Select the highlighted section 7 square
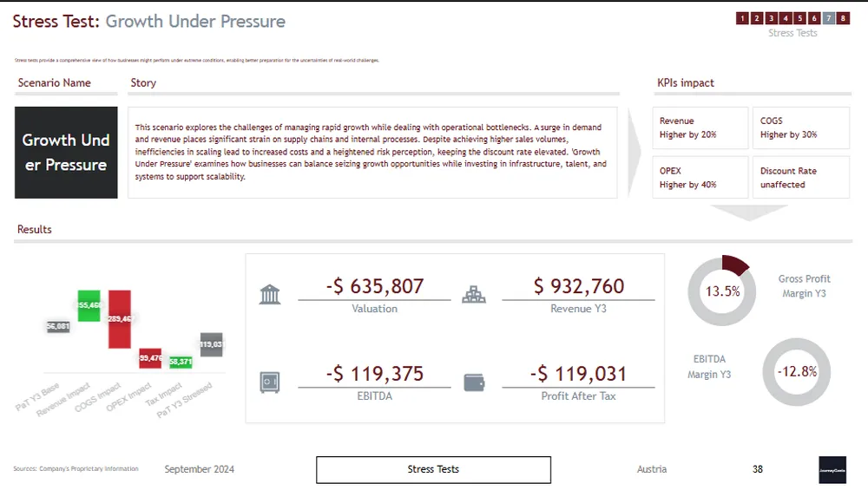This screenshot has width=868, height=490. 829,18
